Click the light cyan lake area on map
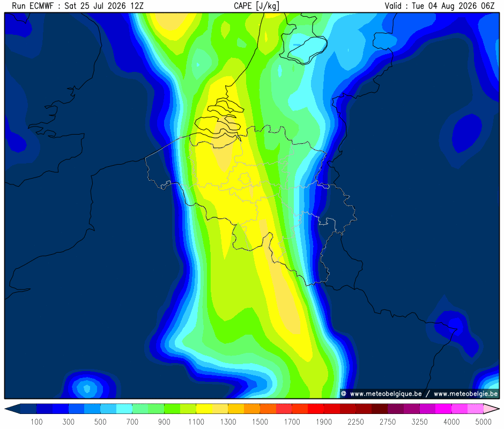Screen dimensions: 504x429 pos(308,49)
